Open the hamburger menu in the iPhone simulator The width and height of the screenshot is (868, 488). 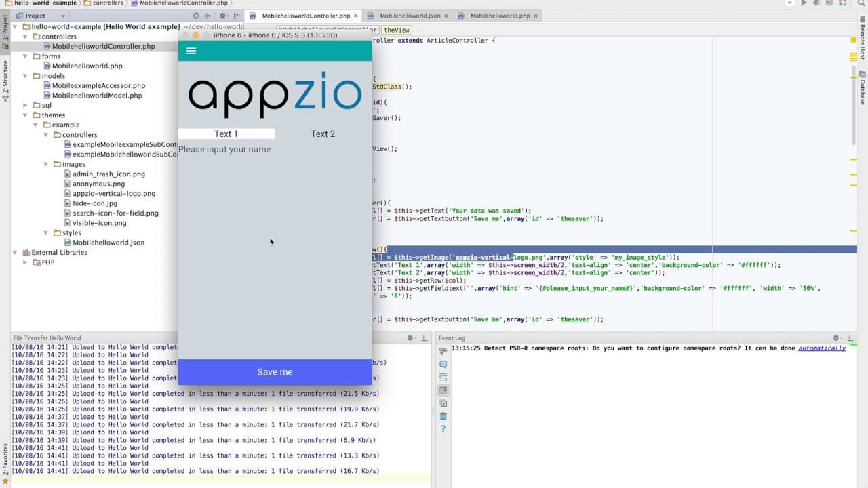pos(191,51)
